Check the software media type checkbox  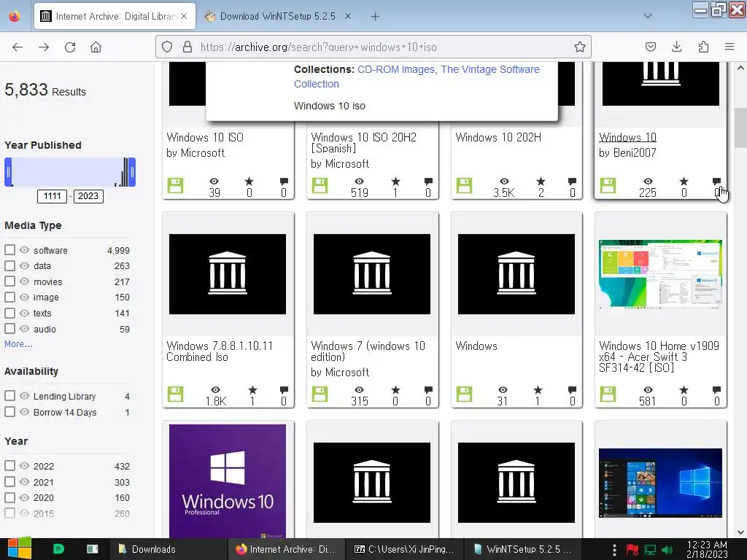tap(9, 250)
